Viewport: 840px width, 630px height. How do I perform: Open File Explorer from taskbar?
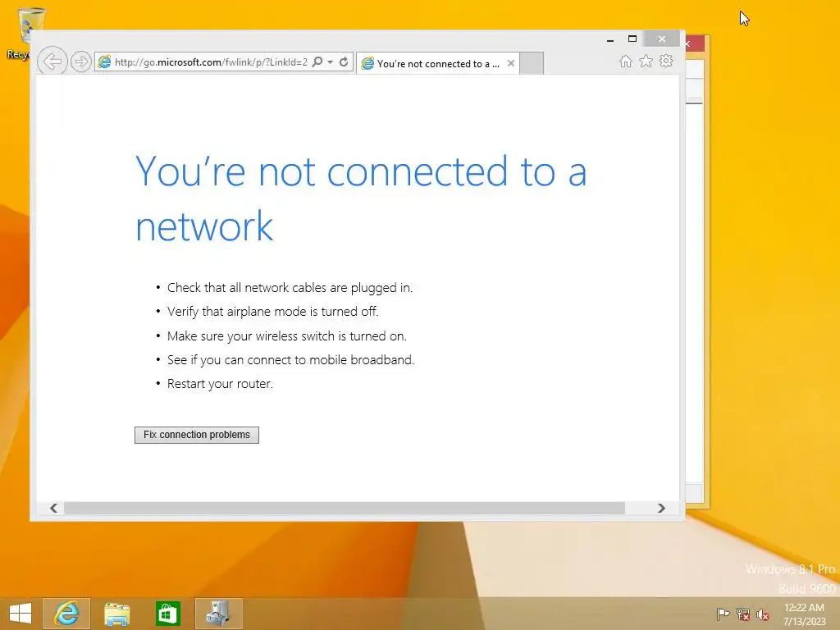click(116, 614)
